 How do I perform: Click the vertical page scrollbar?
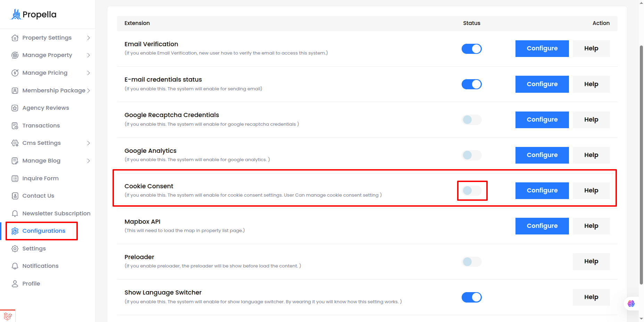[641, 165]
